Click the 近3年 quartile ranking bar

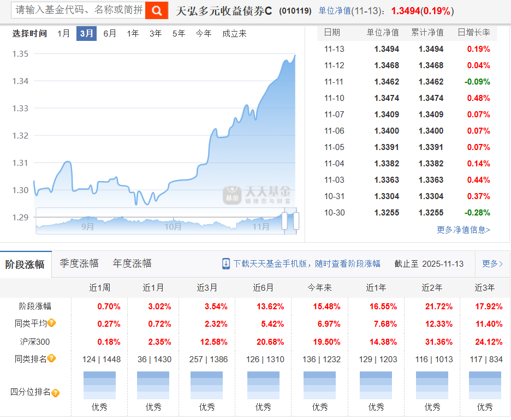pos(485,385)
